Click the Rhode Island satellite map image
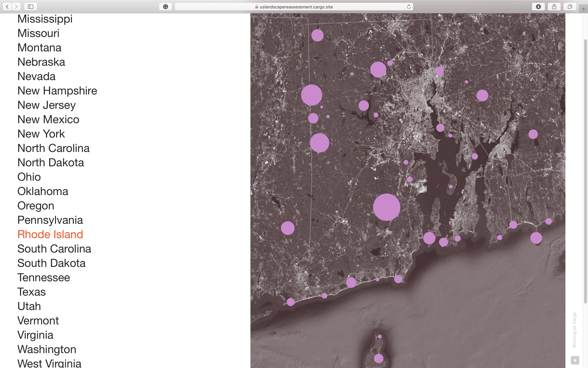This screenshot has height=368, width=588. tap(408, 191)
